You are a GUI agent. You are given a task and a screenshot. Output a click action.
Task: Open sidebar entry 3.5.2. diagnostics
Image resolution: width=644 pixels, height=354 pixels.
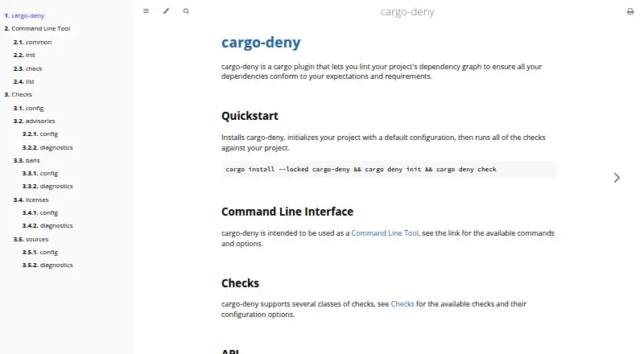point(47,265)
